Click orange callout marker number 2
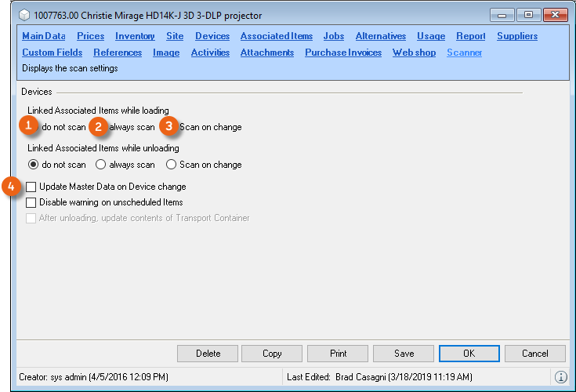Viewport: 576px width, 392px height. click(99, 126)
